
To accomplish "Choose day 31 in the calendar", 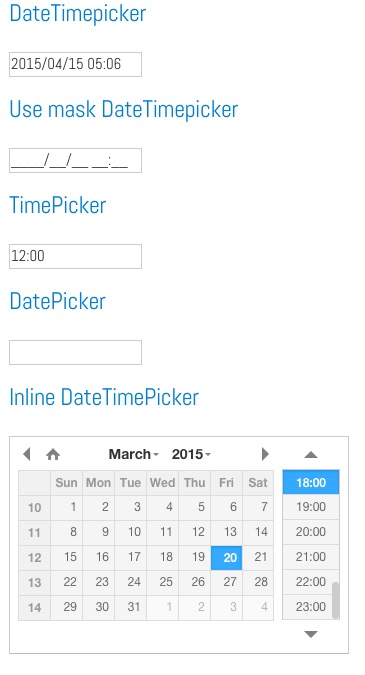I will point(130,607).
